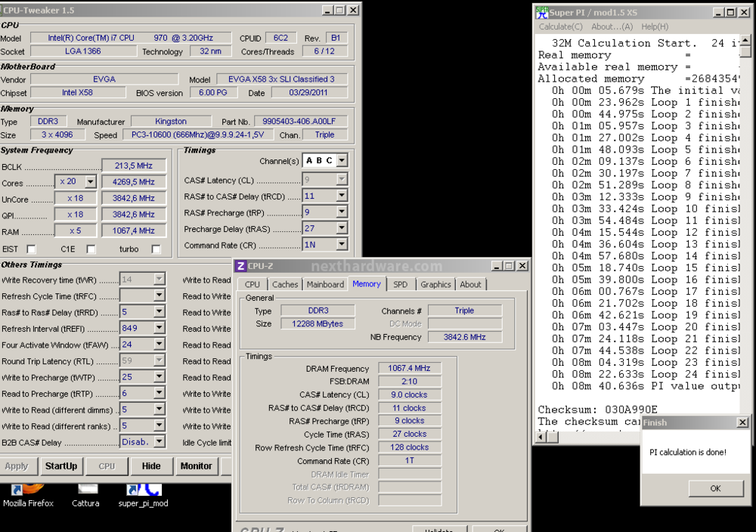Open the Mainboard tab in CPU-Z
This screenshot has height=532, width=756.
(x=325, y=285)
